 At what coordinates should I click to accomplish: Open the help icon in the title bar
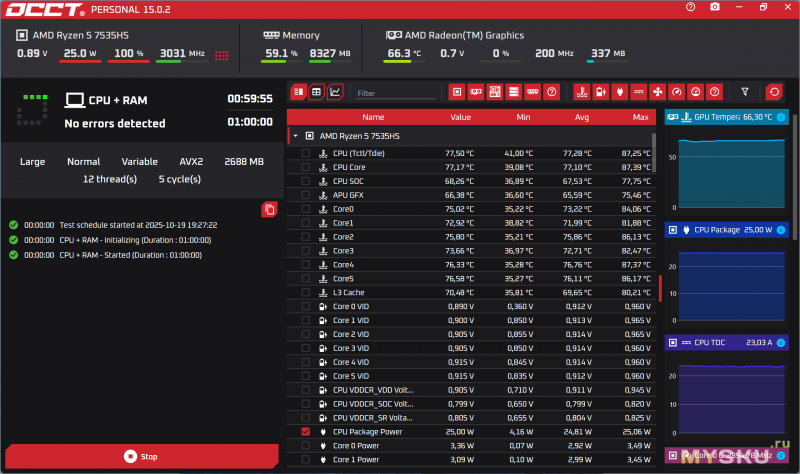click(x=690, y=7)
